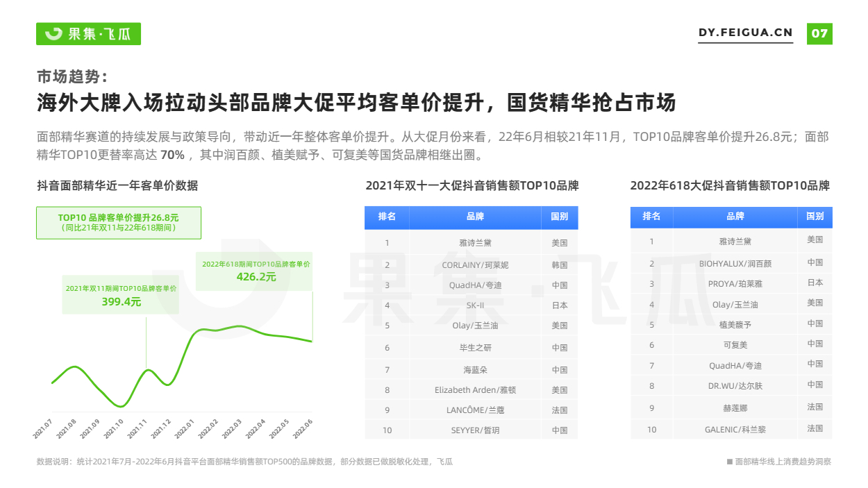Click rank 8 in the DR.WU row

click(x=651, y=386)
